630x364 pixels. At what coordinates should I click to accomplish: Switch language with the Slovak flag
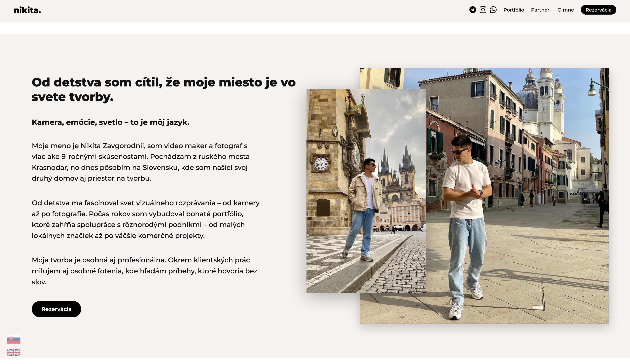tap(13, 339)
